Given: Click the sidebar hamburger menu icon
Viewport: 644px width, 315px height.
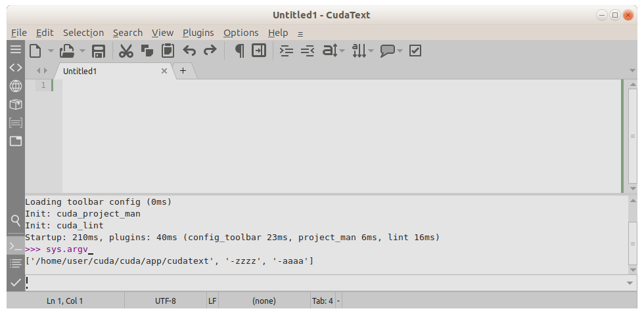Looking at the screenshot, I should [x=16, y=50].
